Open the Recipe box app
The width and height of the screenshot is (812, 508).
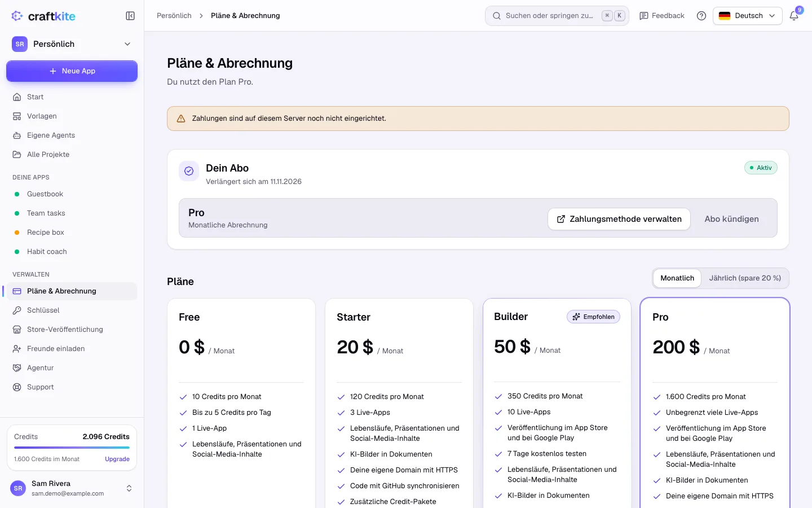[72, 233]
